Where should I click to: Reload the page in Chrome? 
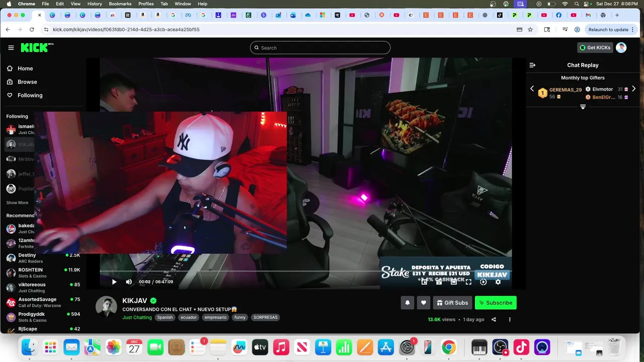click(32, 30)
